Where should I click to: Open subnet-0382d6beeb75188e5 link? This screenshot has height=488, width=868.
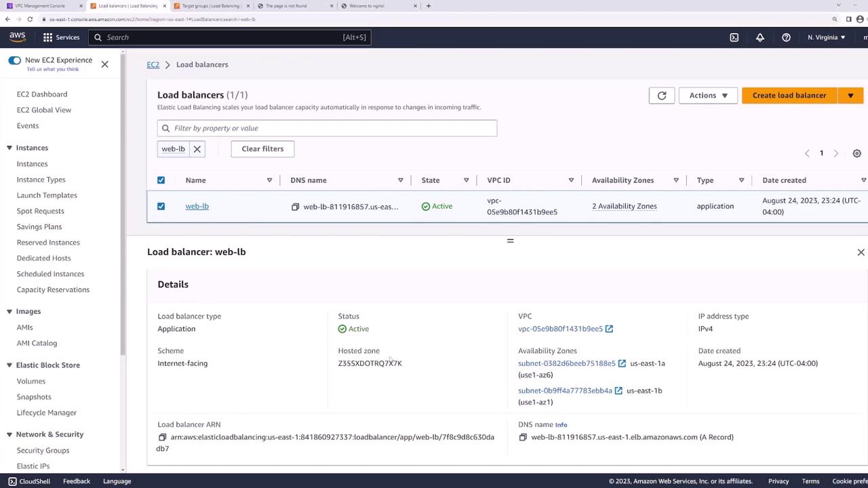click(567, 364)
